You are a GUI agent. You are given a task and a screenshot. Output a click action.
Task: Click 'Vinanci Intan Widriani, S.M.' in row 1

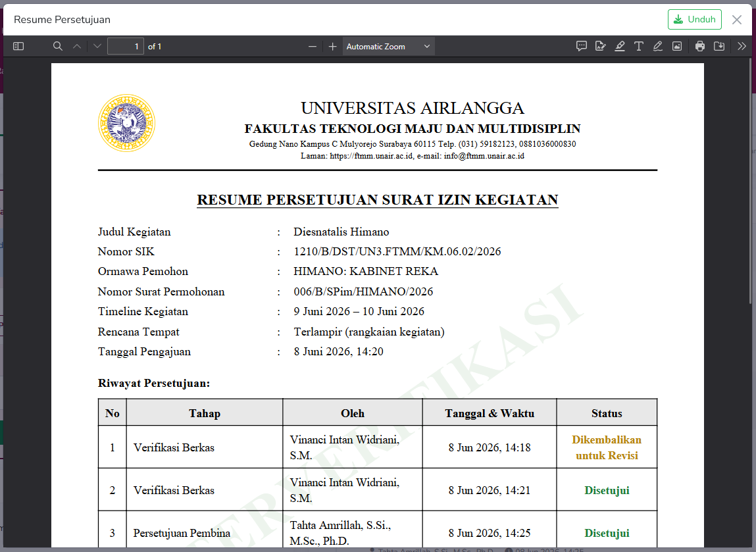(x=345, y=447)
